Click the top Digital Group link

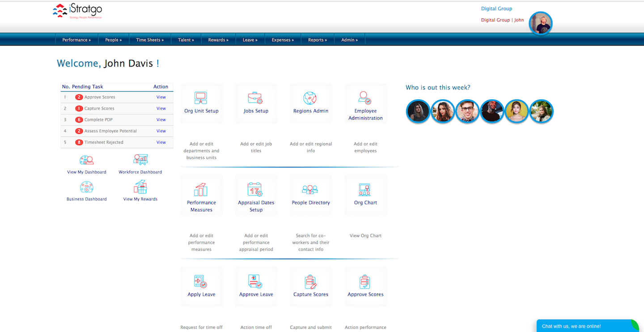click(496, 9)
